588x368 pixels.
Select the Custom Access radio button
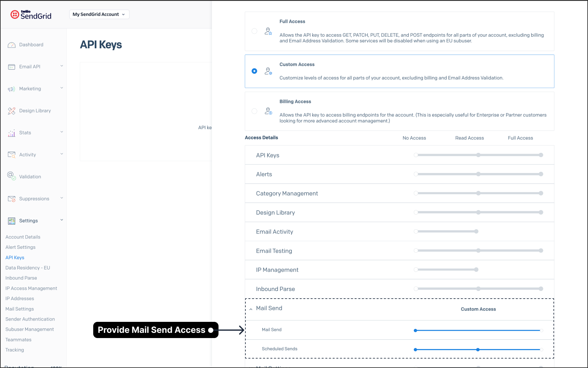[254, 71]
